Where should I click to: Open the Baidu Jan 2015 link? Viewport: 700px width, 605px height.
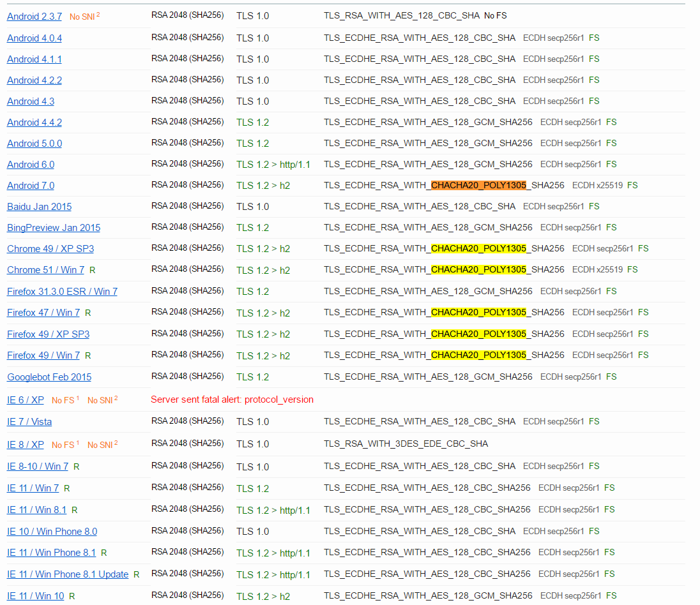coord(40,207)
